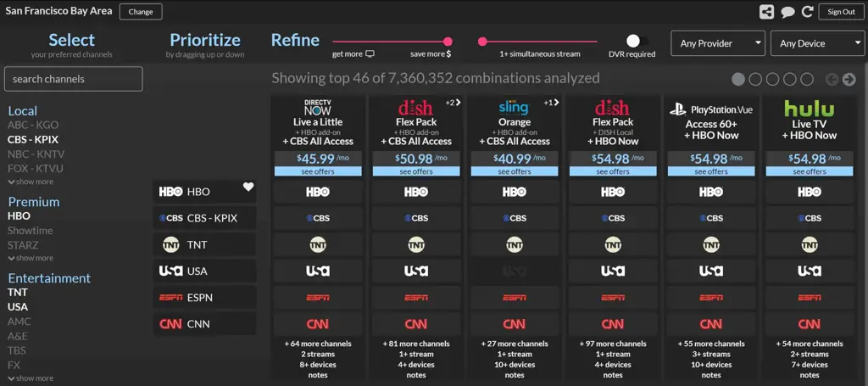This screenshot has height=386, width=868.
Task: Expand show more under Premium
Action: pyautogui.click(x=31, y=258)
